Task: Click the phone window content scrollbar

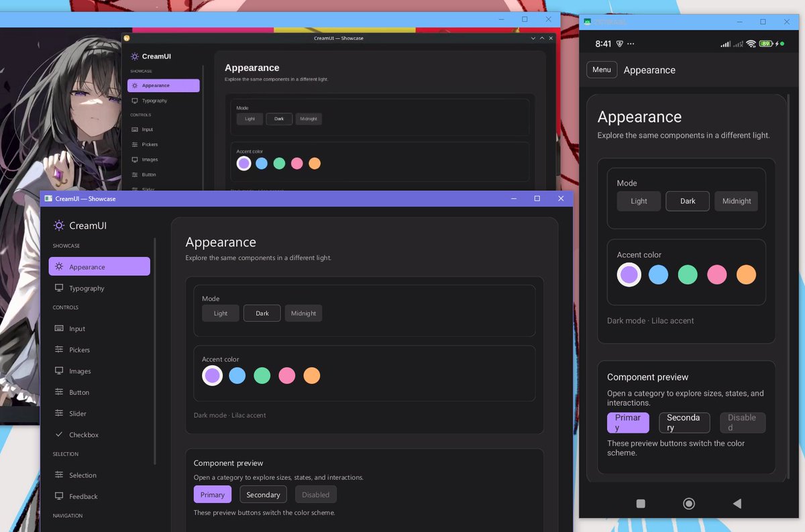Action: point(789,287)
